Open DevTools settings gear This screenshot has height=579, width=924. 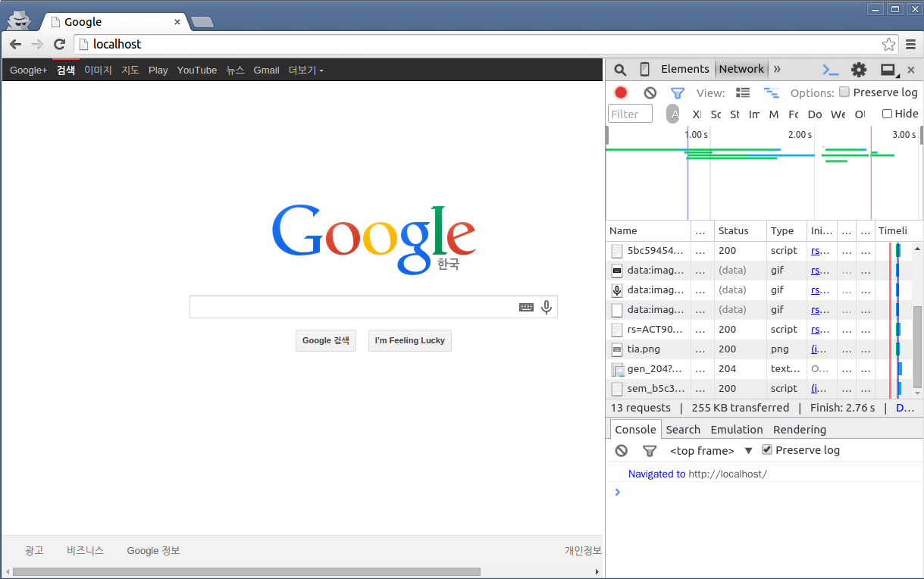[859, 70]
